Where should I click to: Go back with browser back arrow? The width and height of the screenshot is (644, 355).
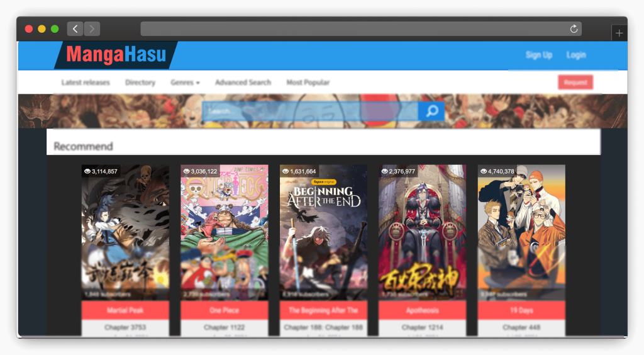(x=75, y=29)
